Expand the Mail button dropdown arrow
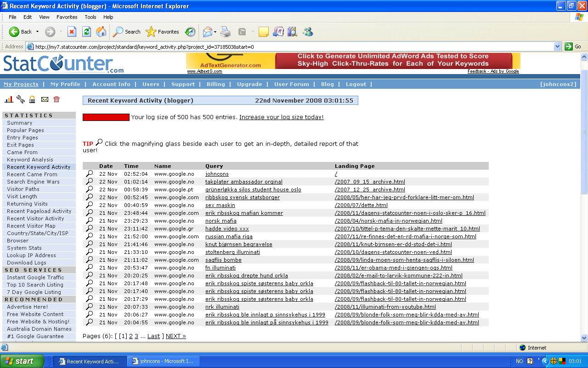The width and height of the screenshot is (588, 368). point(215,32)
